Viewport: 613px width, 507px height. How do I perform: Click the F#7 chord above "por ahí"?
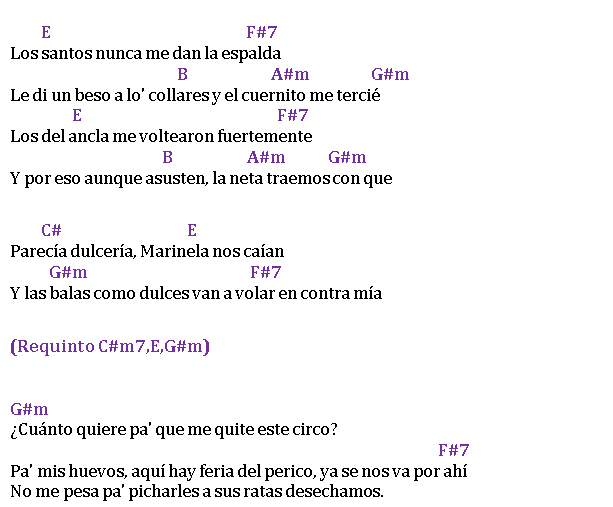tap(453, 450)
